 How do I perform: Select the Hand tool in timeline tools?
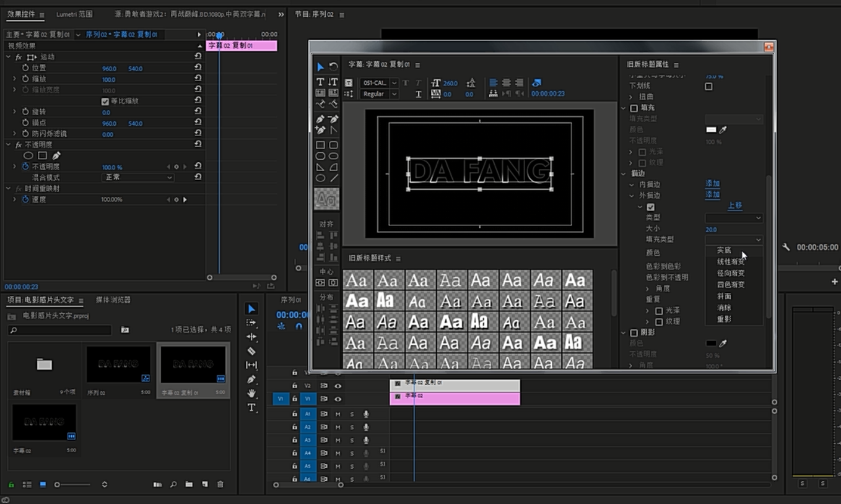(251, 393)
